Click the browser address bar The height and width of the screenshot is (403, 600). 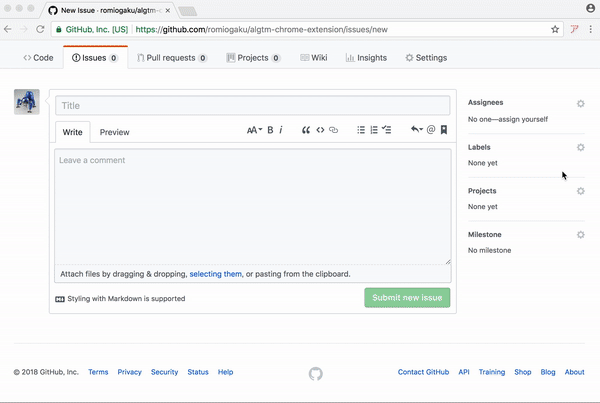click(x=307, y=29)
